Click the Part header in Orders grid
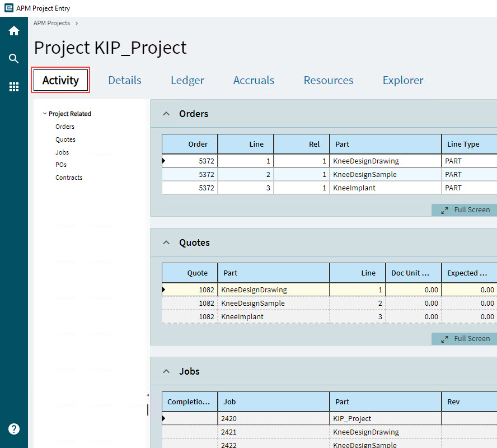The image size is (497, 448). point(386,144)
